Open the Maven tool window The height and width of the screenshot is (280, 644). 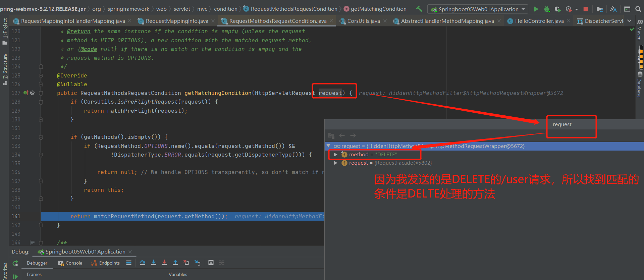pos(640,30)
